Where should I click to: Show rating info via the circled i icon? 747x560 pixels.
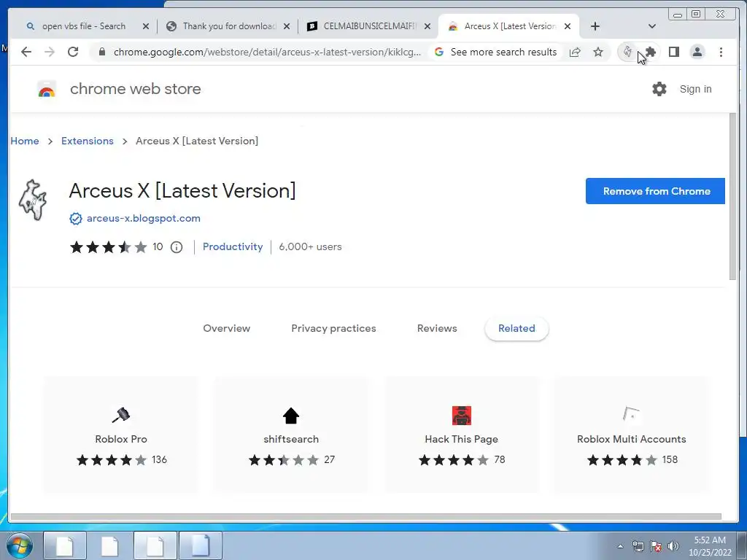tap(177, 247)
